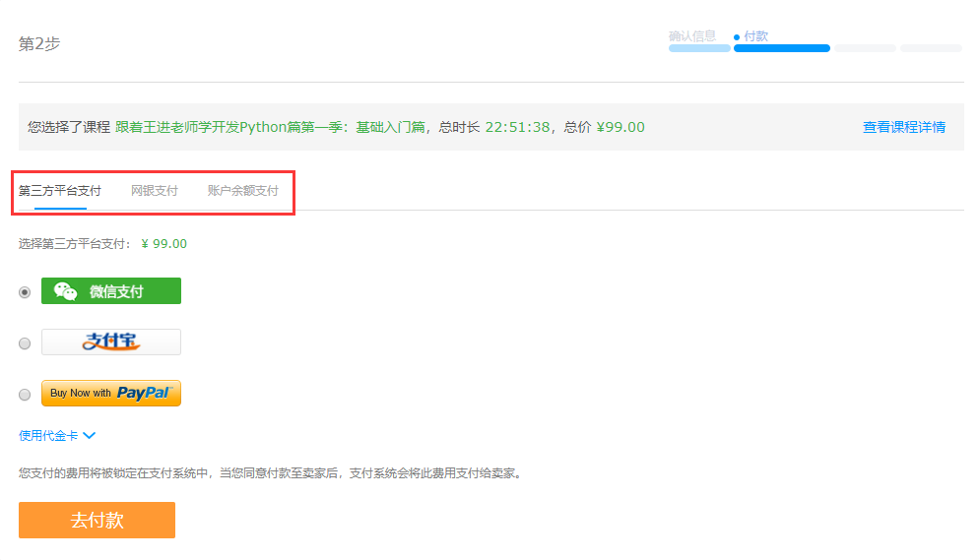Click the 确认信息 step label
Viewport: 979px width, 560px height.
click(x=692, y=36)
